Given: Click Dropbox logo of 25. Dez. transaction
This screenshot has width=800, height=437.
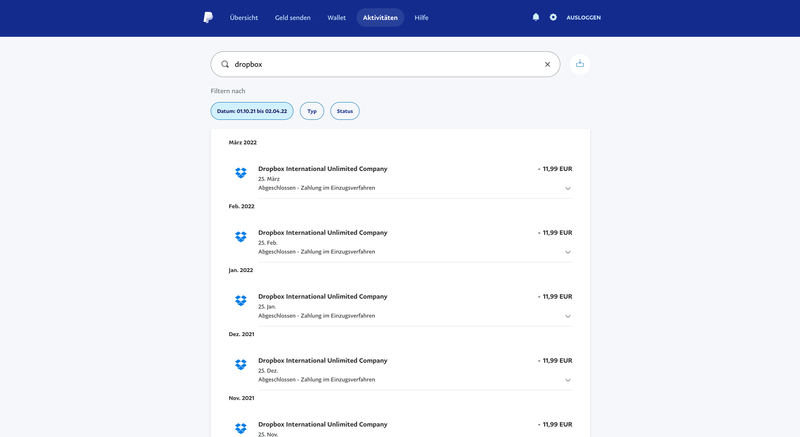Looking at the screenshot, I should tap(241, 365).
